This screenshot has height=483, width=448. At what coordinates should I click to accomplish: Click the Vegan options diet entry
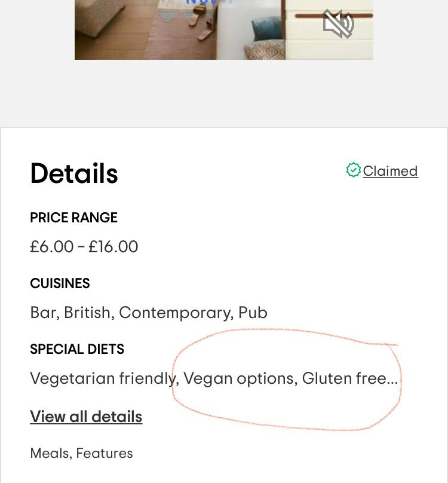pyautogui.click(x=238, y=378)
